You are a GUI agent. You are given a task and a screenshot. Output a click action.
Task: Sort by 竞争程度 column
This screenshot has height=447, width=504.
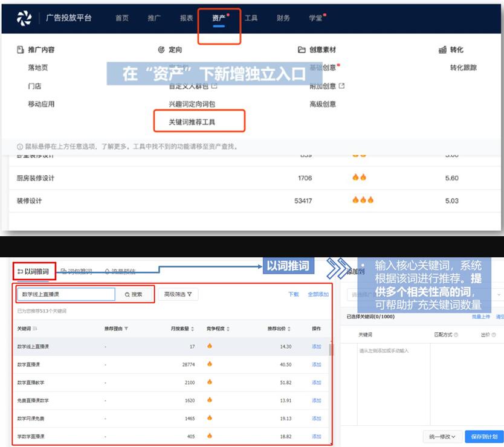[x=228, y=329]
